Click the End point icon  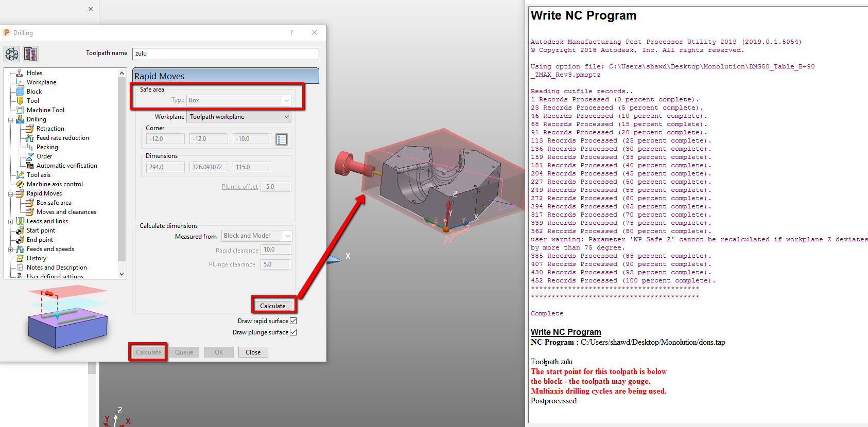[20, 240]
